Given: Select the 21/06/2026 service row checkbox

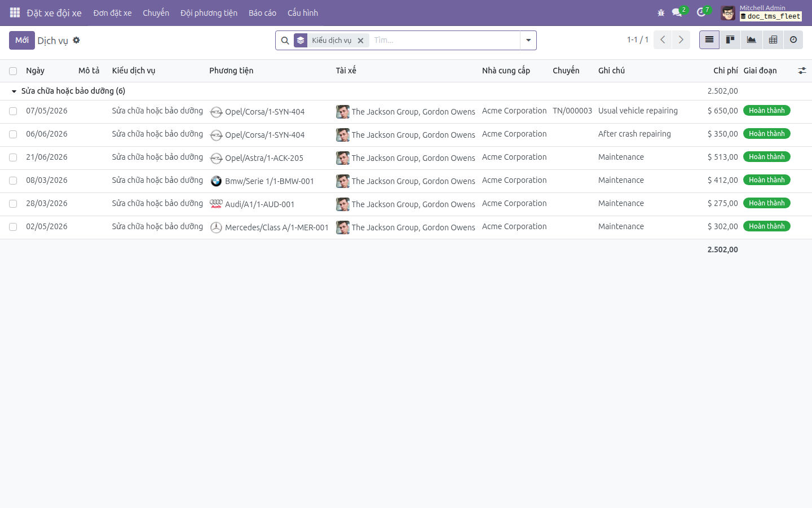Looking at the screenshot, I should [13, 157].
